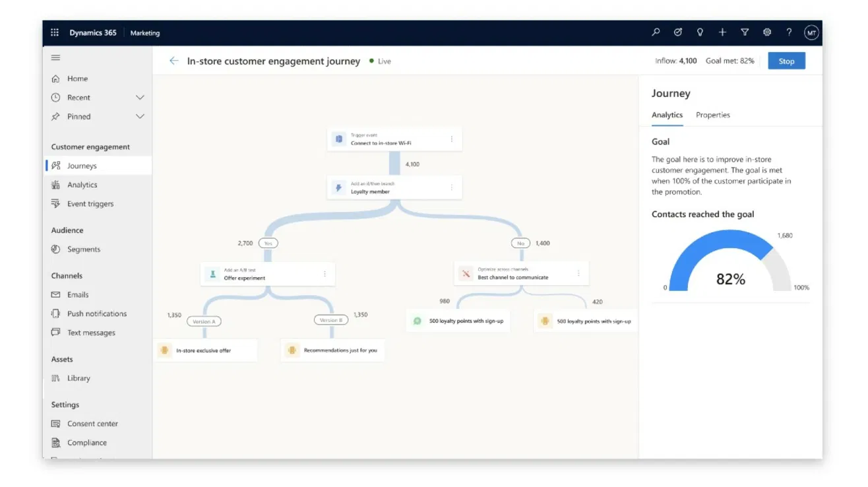Open the app launcher waffle icon
Viewport: 868px width, 487px height.
pos(55,32)
